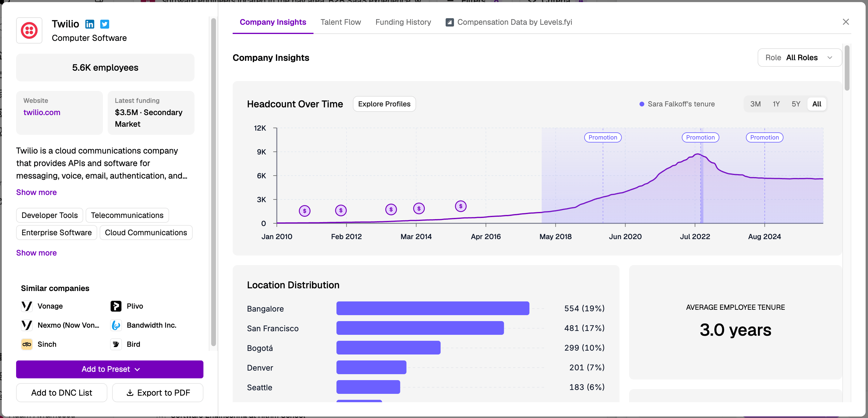Click Sara Falkoff's tenure legend dot
The height and width of the screenshot is (418, 868).
(642, 104)
